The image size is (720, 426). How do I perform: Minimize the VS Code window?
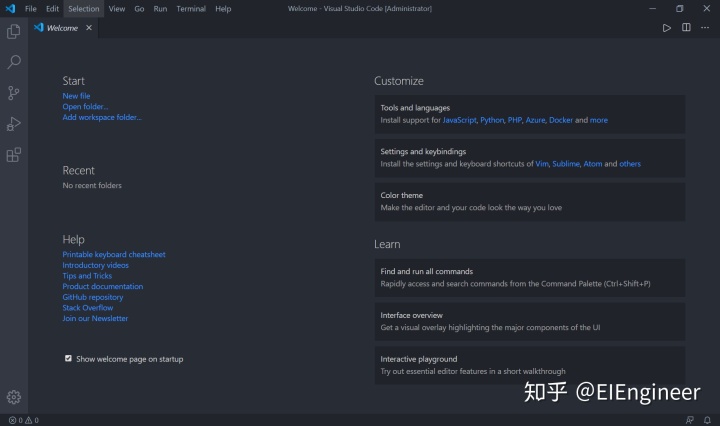[x=652, y=8]
